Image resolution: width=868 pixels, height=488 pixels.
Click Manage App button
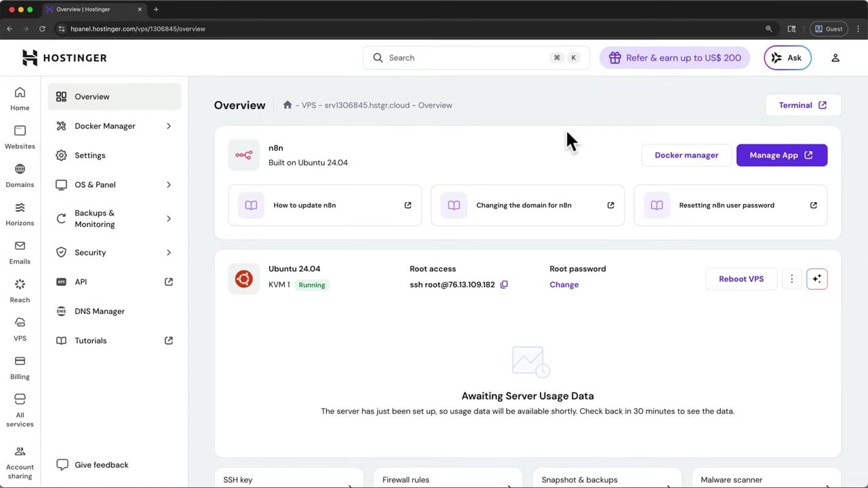click(x=782, y=155)
